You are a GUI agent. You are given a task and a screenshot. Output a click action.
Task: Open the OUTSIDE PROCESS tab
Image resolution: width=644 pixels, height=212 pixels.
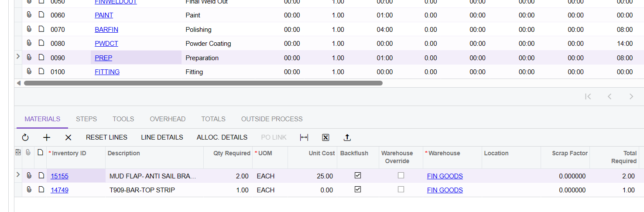point(272,119)
